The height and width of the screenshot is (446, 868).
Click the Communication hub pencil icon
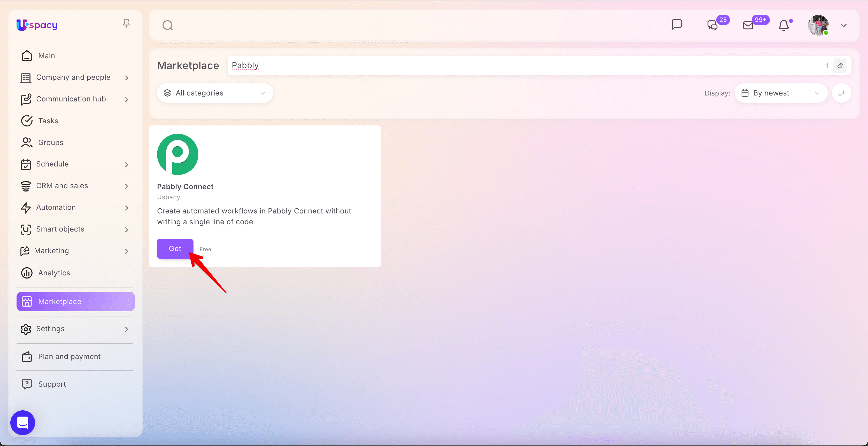coord(26,99)
